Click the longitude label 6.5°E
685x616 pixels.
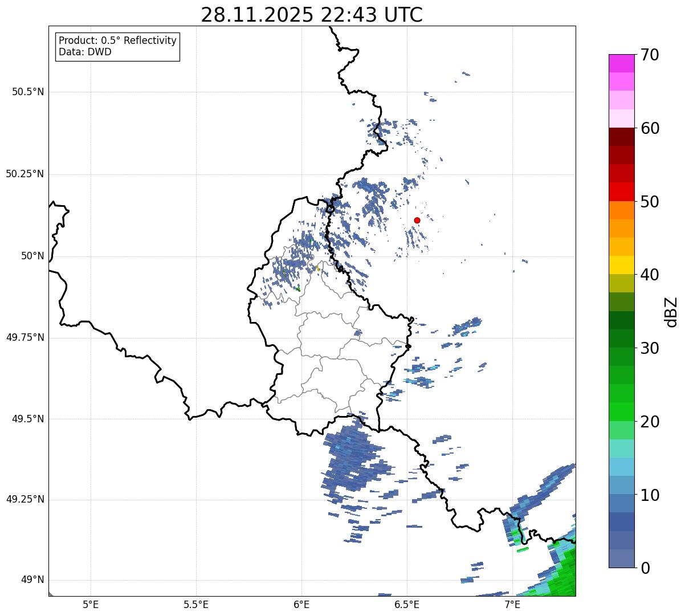coord(407,605)
